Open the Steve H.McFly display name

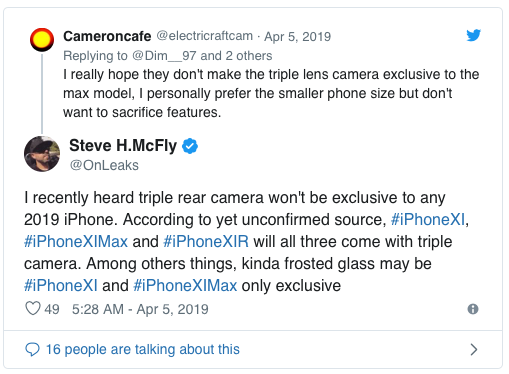click(x=123, y=146)
